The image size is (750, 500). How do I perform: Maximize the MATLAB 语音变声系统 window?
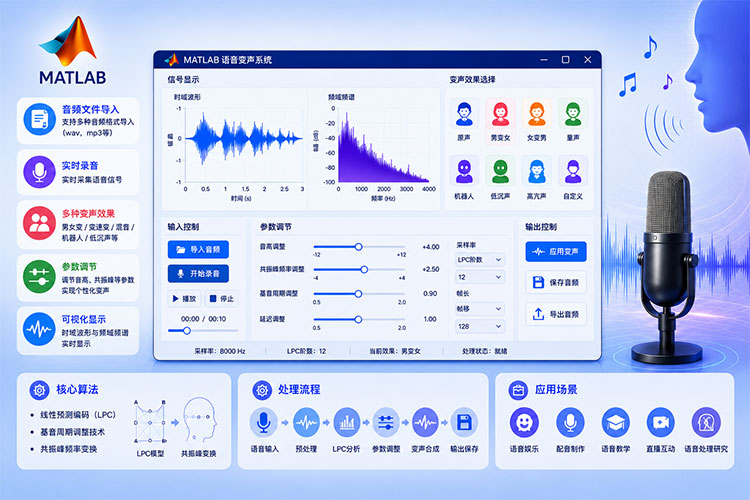[565, 60]
